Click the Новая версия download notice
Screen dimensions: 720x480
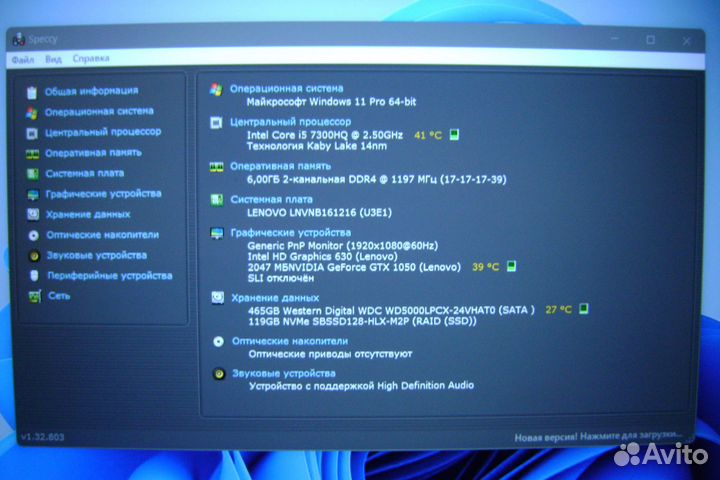pyautogui.click(x=598, y=436)
